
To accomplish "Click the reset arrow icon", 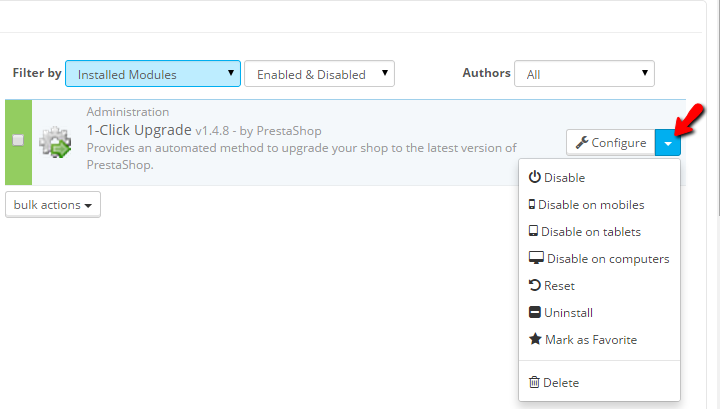I will point(534,285).
